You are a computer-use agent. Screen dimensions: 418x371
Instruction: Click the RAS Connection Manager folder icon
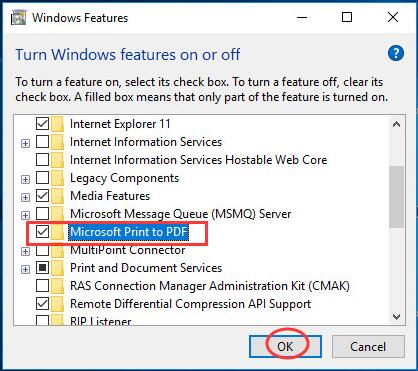point(58,286)
